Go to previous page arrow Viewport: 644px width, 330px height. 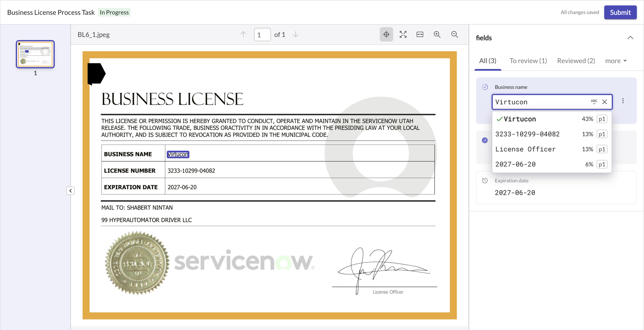[x=243, y=34]
